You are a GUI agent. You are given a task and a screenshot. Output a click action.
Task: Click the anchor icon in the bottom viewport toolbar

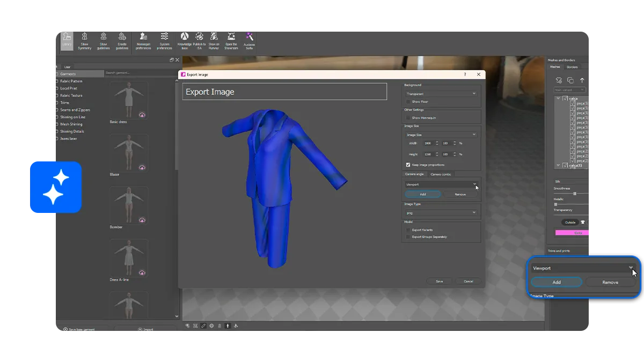(x=236, y=326)
